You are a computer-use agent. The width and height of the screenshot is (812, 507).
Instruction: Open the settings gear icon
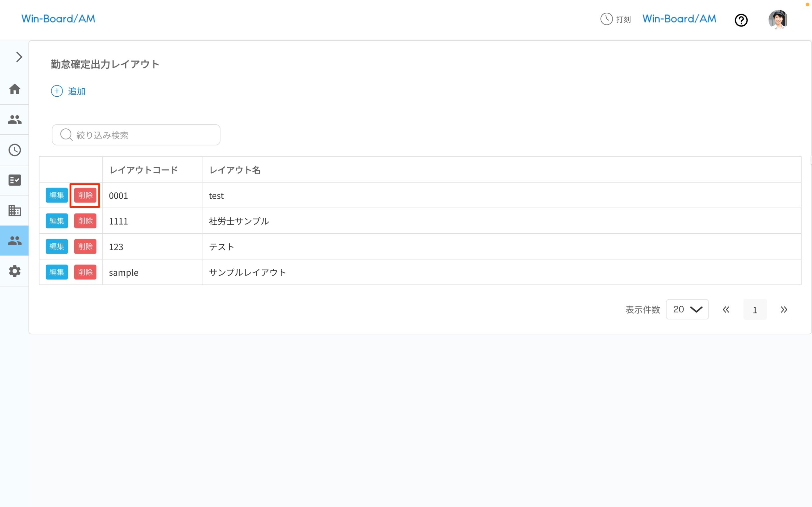pyautogui.click(x=14, y=271)
